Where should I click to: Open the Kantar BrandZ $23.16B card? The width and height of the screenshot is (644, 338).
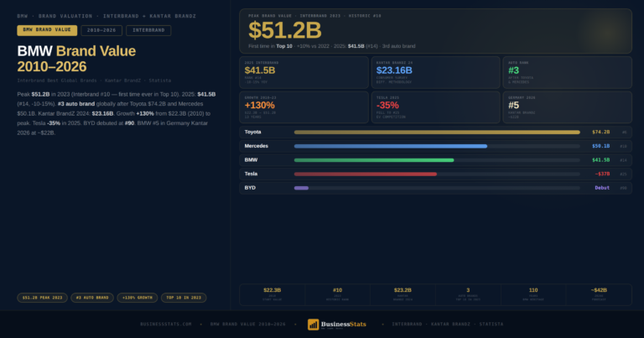pyautogui.click(x=436, y=72)
